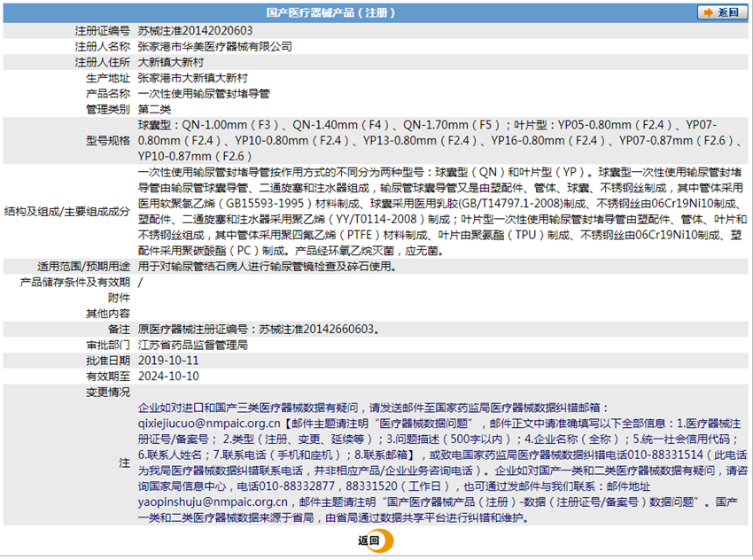Image resolution: width=753 pixels, height=560 pixels.
Task: Click the 附件 field label
Action: coord(119,298)
